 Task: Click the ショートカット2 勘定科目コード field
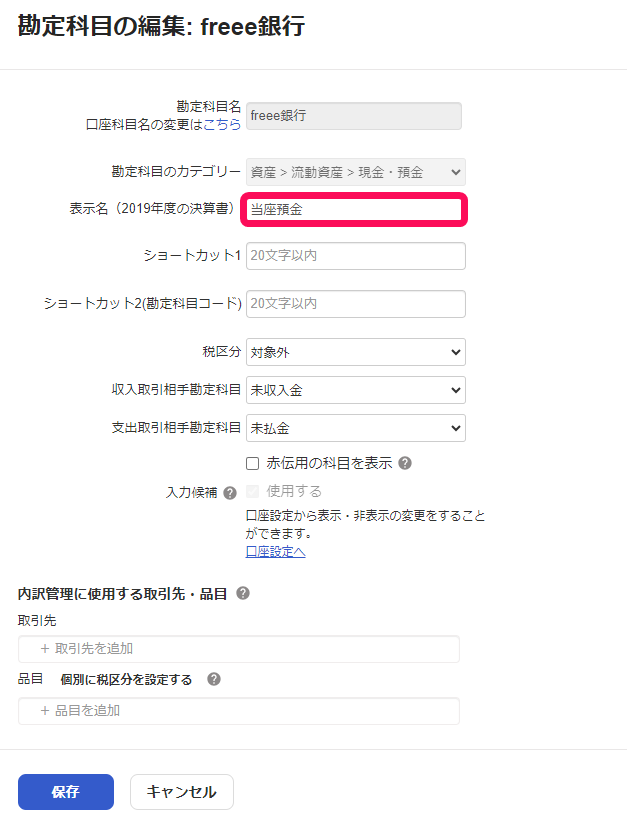click(355, 304)
